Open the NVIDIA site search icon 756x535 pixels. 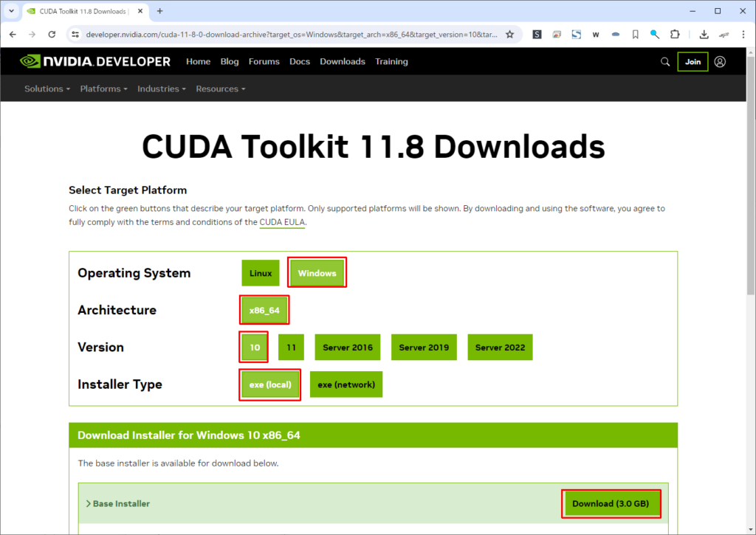[665, 62]
